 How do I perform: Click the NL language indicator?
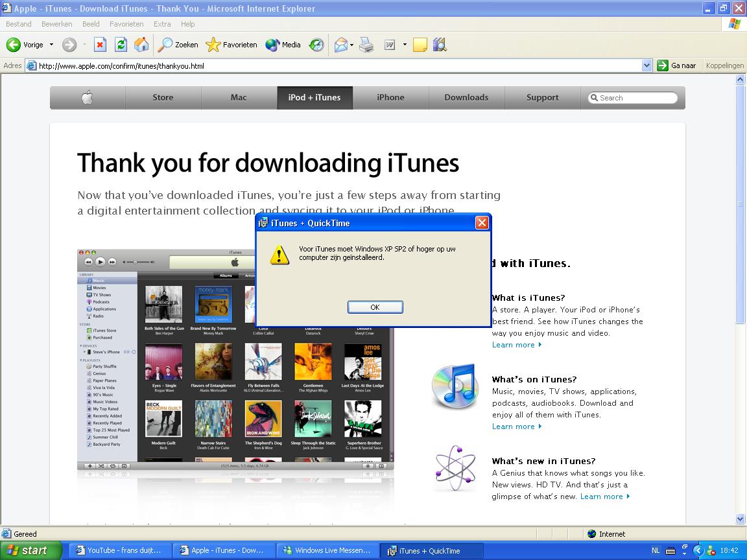click(656, 550)
